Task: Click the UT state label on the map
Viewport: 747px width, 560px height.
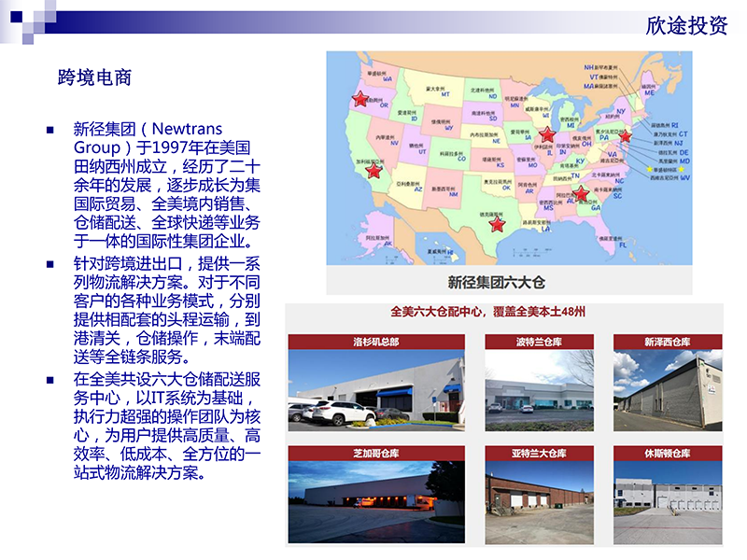Action: (422, 151)
